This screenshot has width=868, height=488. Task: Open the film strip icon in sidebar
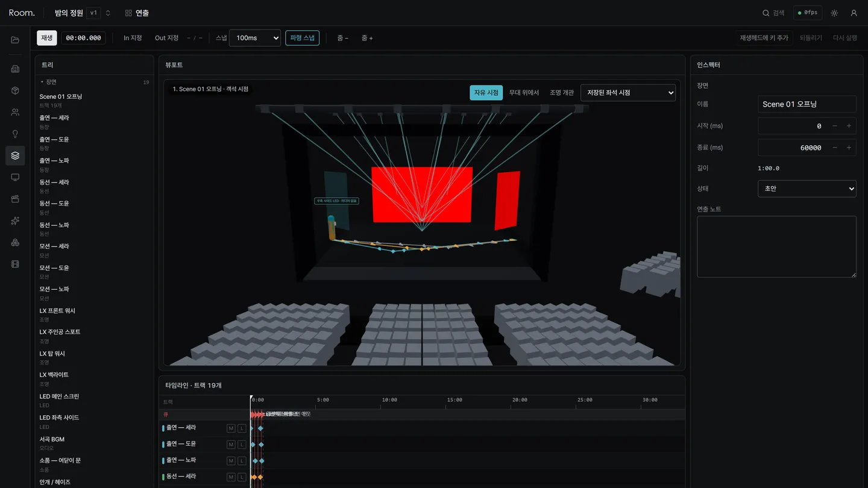[x=15, y=264]
